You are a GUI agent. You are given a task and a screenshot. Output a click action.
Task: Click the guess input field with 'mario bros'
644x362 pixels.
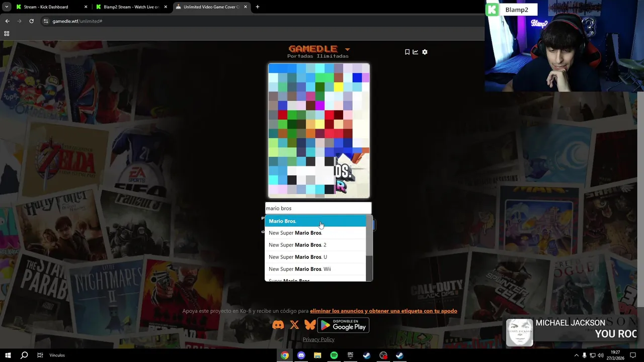pyautogui.click(x=318, y=208)
